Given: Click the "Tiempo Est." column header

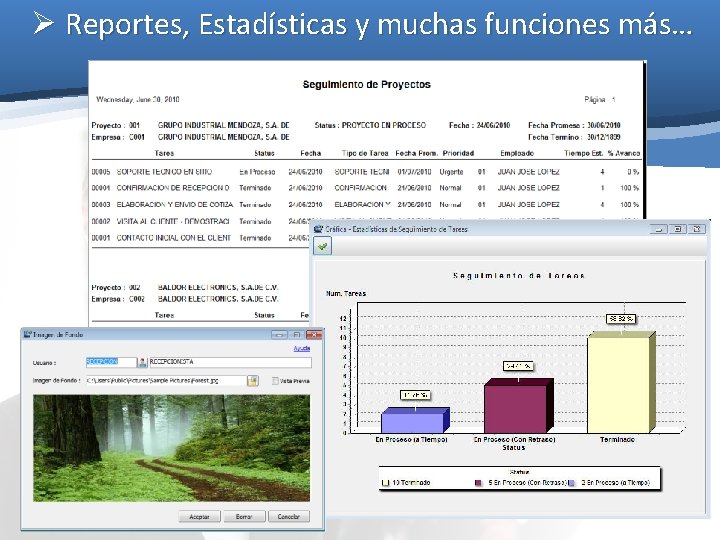Looking at the screenshot, I should 583,153.
